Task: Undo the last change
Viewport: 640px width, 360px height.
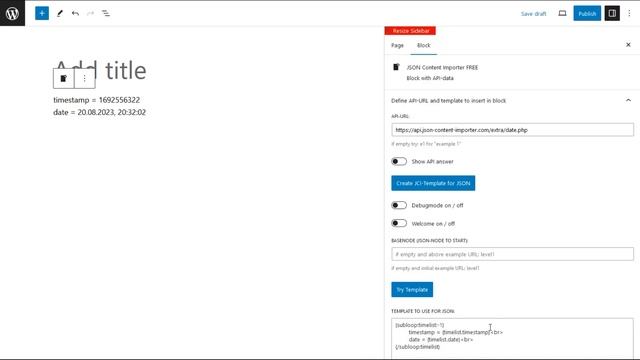Action: click(x=75, y=13)
